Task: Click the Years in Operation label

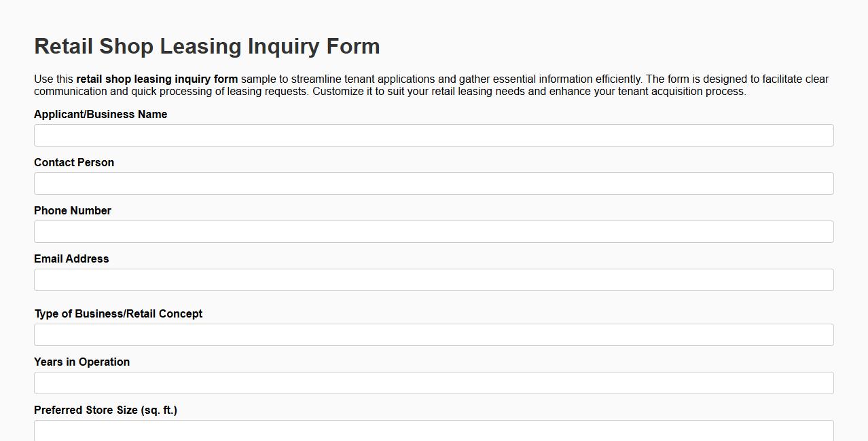Action: [82, 362]
